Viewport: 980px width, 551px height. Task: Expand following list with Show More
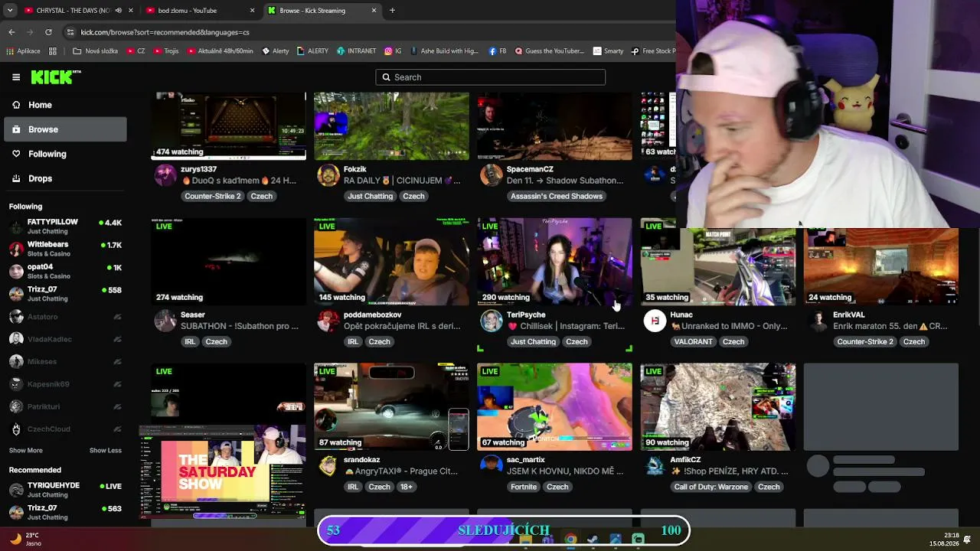pyautogui.click(x=26, y=450)
